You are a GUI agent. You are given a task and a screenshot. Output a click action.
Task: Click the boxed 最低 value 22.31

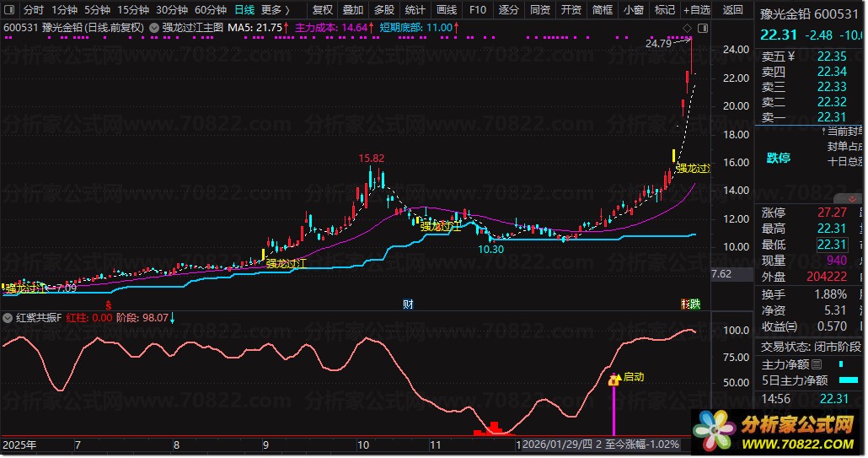coord(832,245)
